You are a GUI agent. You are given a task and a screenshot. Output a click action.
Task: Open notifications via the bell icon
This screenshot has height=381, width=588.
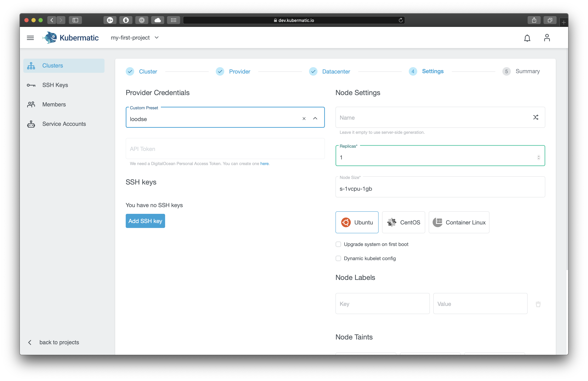527,38
